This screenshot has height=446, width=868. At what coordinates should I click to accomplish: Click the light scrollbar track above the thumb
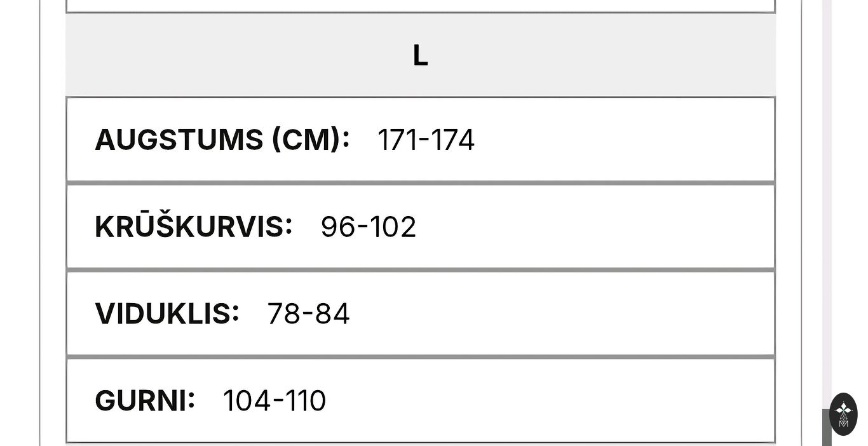827,191
